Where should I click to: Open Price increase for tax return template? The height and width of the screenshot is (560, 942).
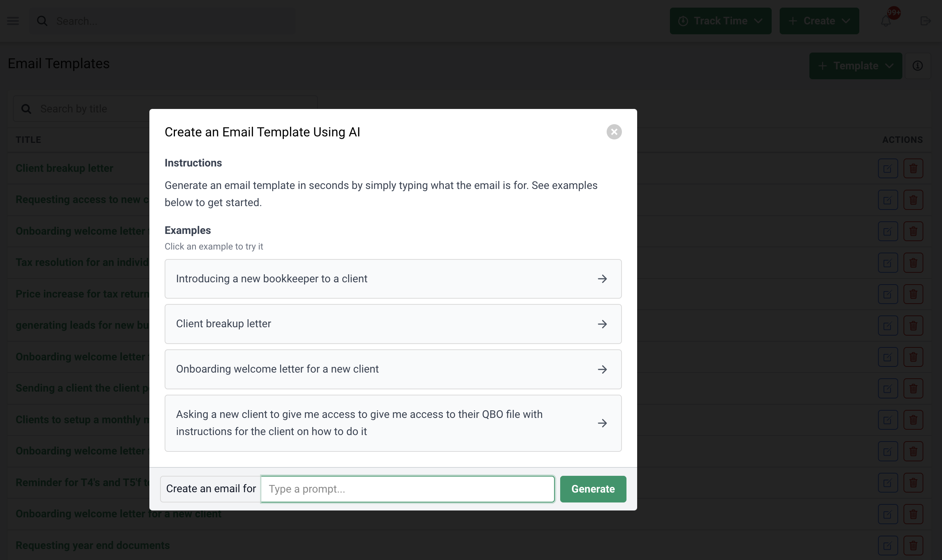tap(82, 294)
